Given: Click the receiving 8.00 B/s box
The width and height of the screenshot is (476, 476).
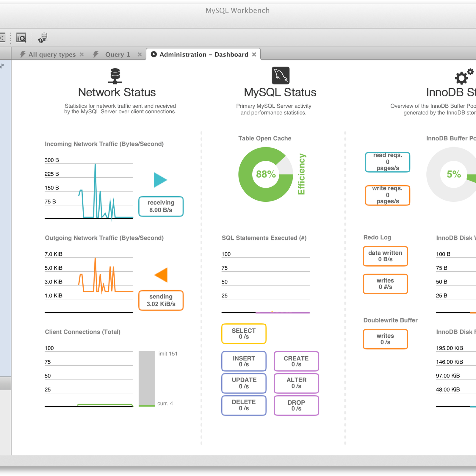Looking at the screenshot, I should (161, 206).
